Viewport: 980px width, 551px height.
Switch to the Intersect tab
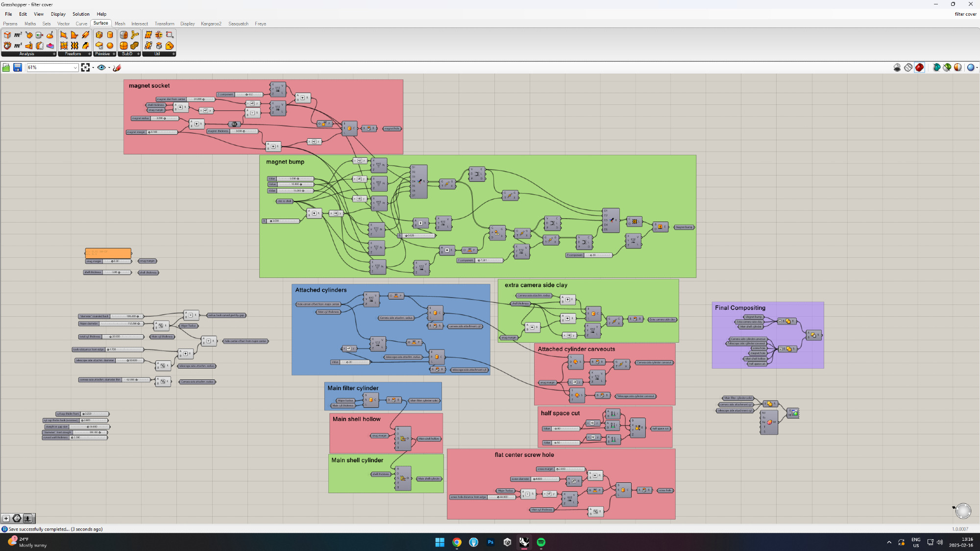[x=140, y=24]
